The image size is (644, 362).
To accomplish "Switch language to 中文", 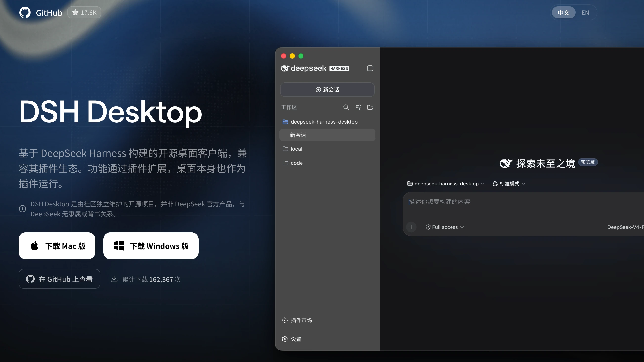I will point(563,13).
